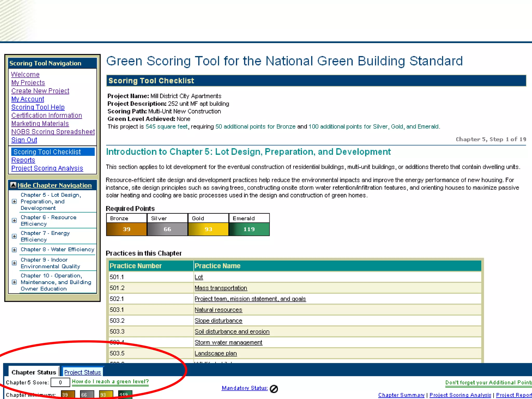Click the Hide Chapter Navigation arrow icon
This screenshot has height=399, width=532.
(x=13, y=185)
